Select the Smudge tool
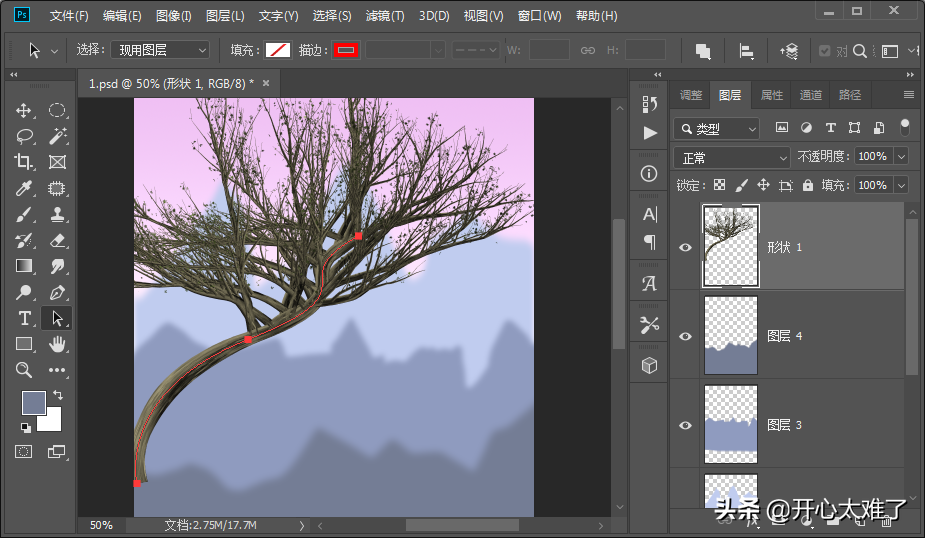Image resolution: width=925 pixels, height=538 pixels. point(57,266)
